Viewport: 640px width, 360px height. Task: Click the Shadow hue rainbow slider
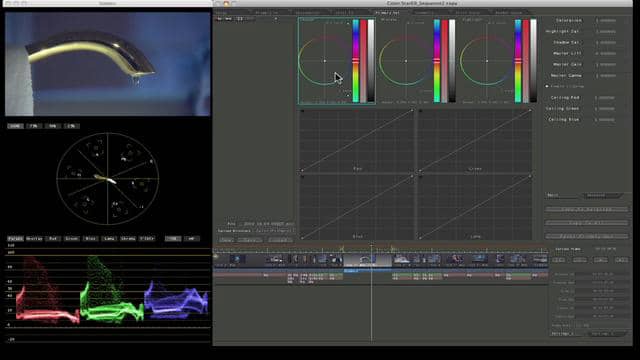click(x=356, y=60)
